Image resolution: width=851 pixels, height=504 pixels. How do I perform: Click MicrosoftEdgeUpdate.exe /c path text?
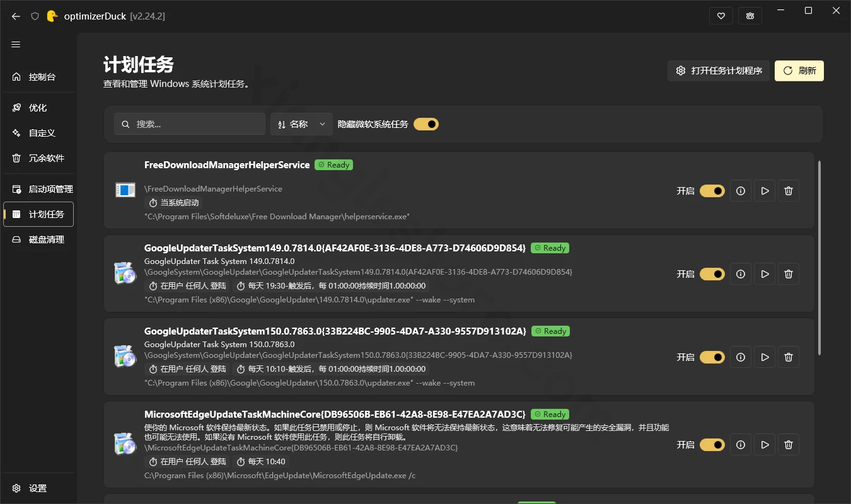coord(280,476)
